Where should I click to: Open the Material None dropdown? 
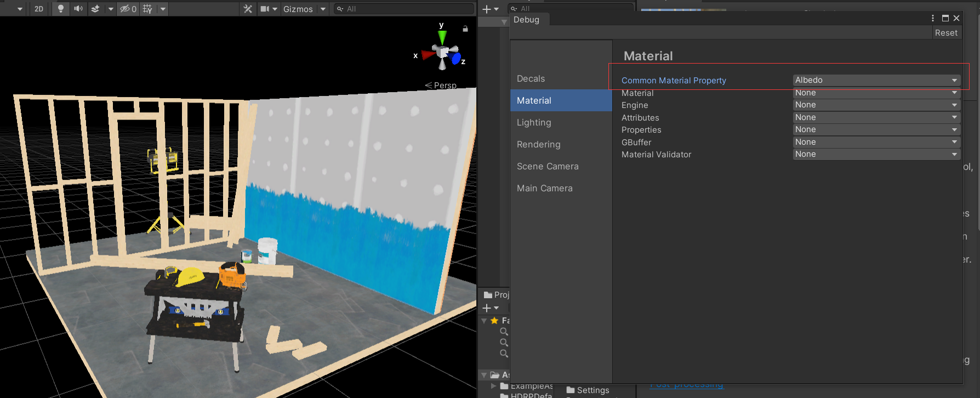tap(876, 93)
